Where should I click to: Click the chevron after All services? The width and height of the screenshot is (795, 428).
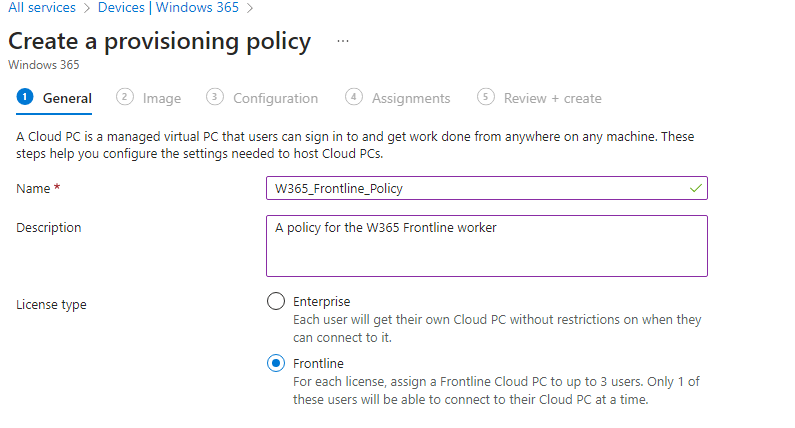tap(87, 8)
